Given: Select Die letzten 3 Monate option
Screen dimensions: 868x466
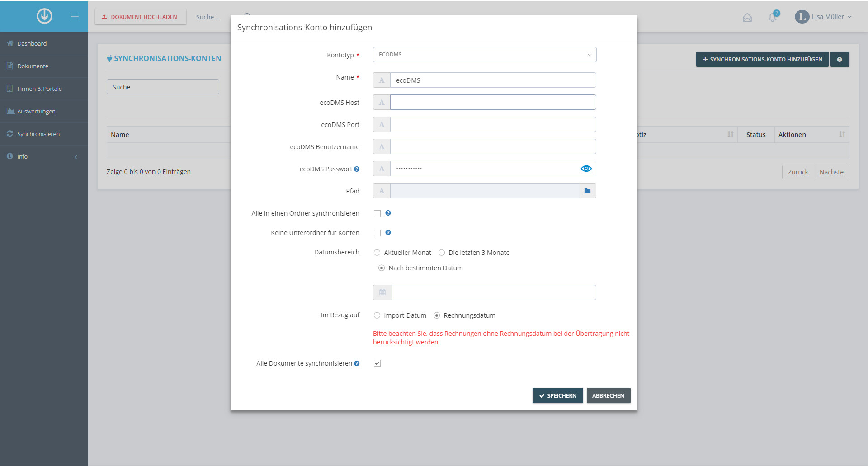Looking at the screenshot, I should click(x=442, y=253).
